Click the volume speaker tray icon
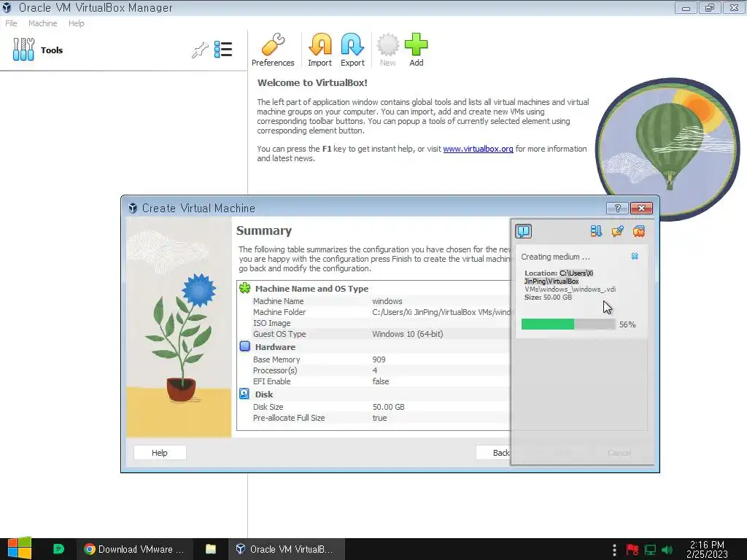747x560 pixels. tap(667, 550)
